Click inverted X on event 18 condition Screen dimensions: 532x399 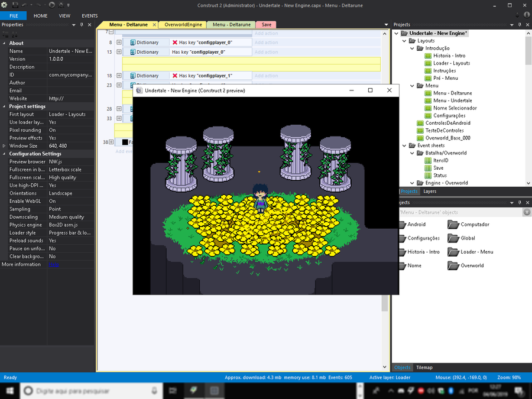tap(175, 76)
